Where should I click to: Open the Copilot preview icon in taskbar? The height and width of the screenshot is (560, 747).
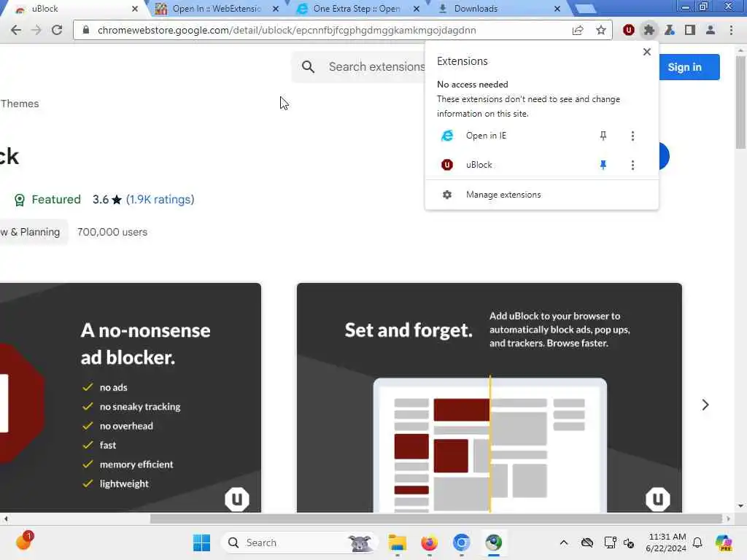pyautogui.click(x=724, y=542)
